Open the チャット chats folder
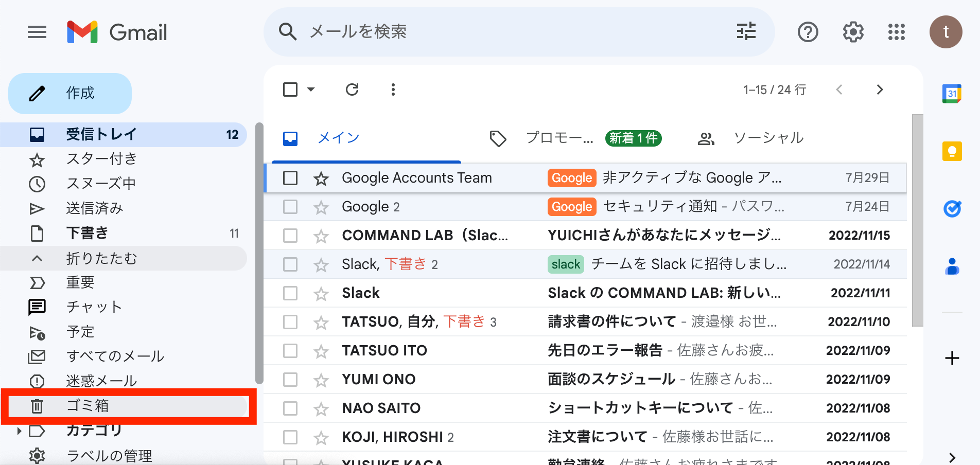The height and width of the screenshot is (465, 980). coord(124,308)
